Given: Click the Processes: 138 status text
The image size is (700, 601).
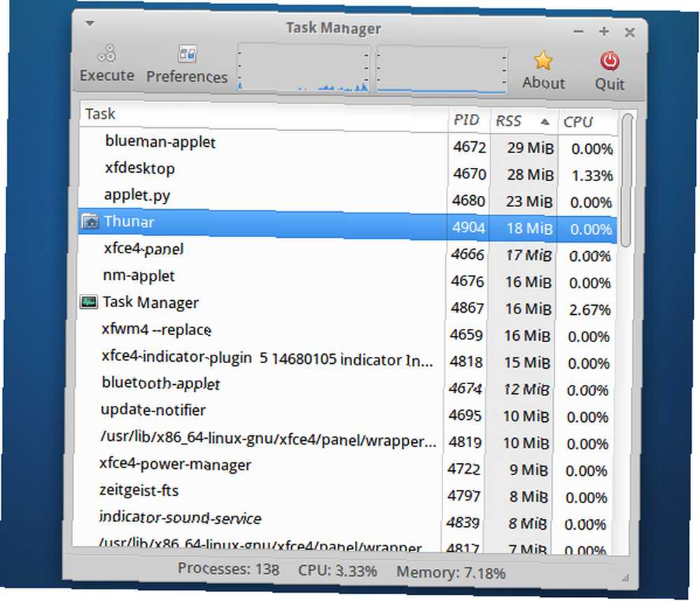Looking at the screenshot, I should pos(228,568).
